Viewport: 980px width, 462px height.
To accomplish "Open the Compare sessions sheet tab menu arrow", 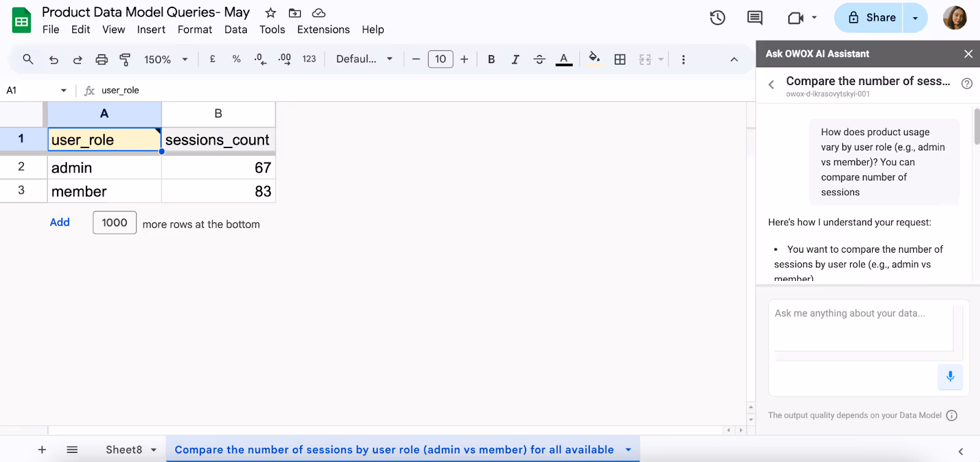I will pyautogui.click(x=628, y=450).
